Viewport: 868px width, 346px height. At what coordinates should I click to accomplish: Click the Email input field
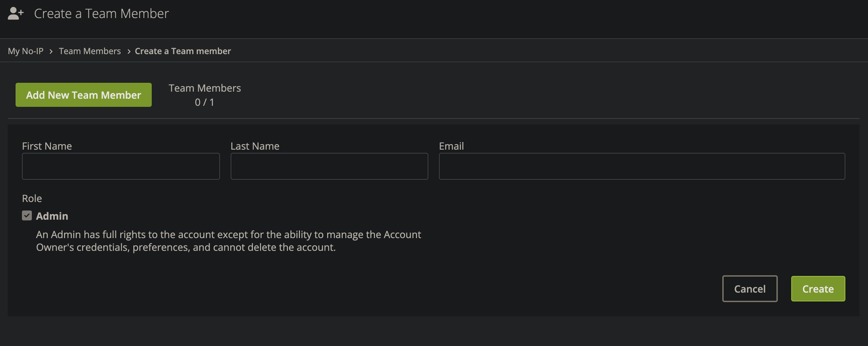tap(641, 166)
